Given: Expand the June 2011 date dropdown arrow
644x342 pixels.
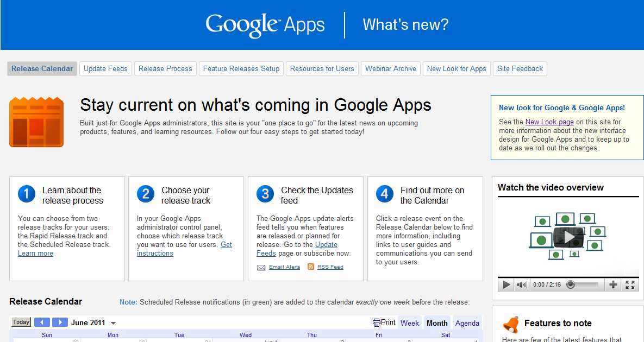Looking at the screenshot, I should (114, 323).
